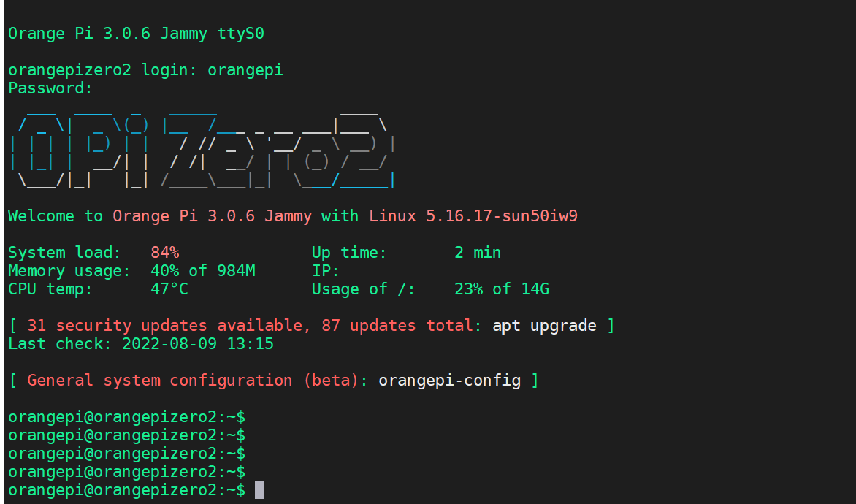The width and height of the screenshot is (856, 504).
Task: Click the 'Orange Pi 3.0.6 Jammy ttyS0' header line
Action: click(136, 34)
